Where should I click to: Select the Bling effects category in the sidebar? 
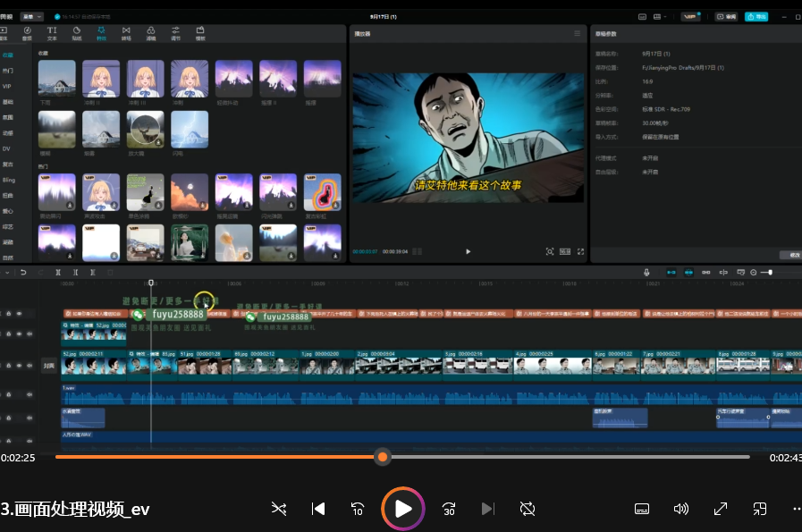pos(9,180)
